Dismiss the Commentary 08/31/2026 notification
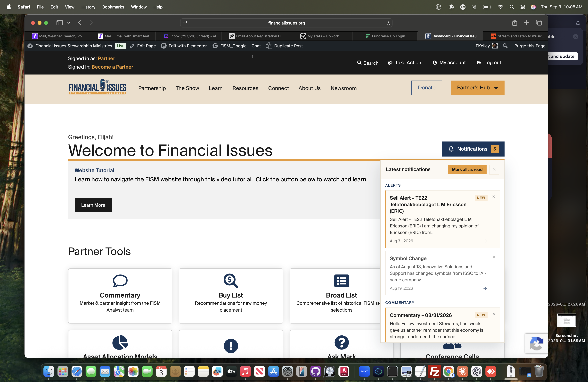This screenshot has width=588, height=382. tap(494, 314)
